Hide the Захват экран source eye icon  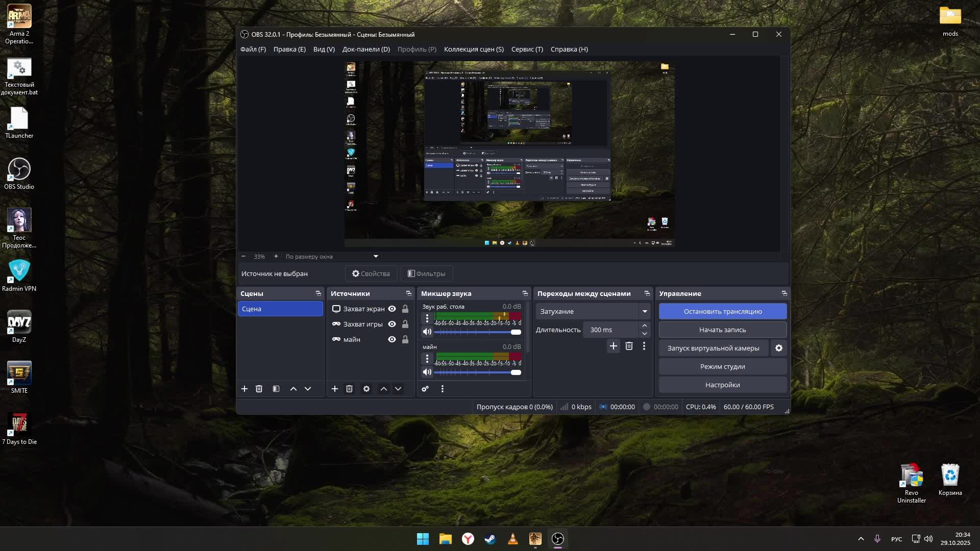pos(392,309)
